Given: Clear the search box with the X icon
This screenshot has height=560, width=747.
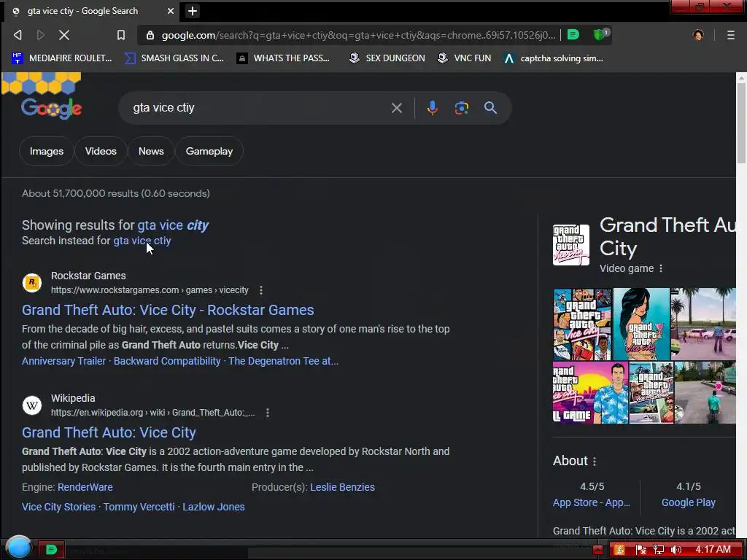Looking at the screenshot, I should coord(396,108).
